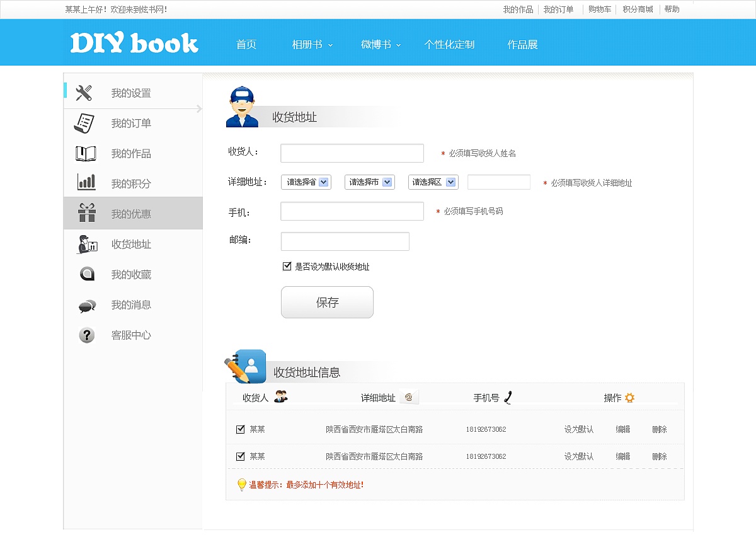Click the open book icon beside 我的作品

point(86,153)
